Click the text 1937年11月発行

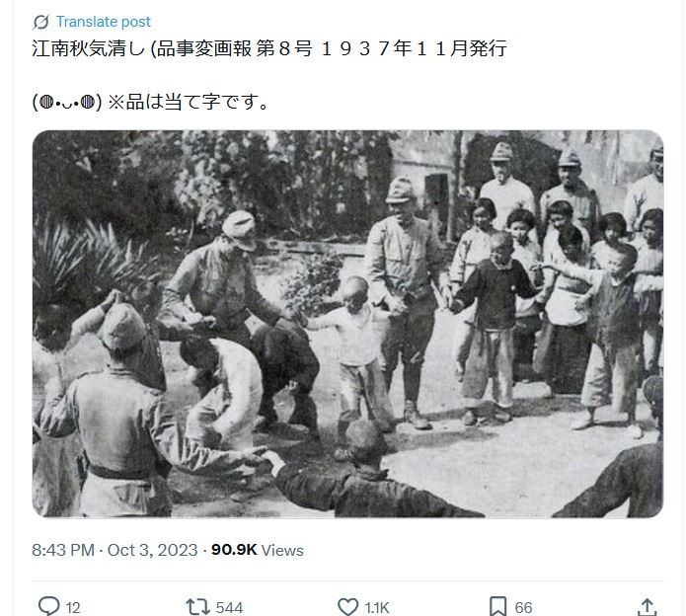(414, 48)
